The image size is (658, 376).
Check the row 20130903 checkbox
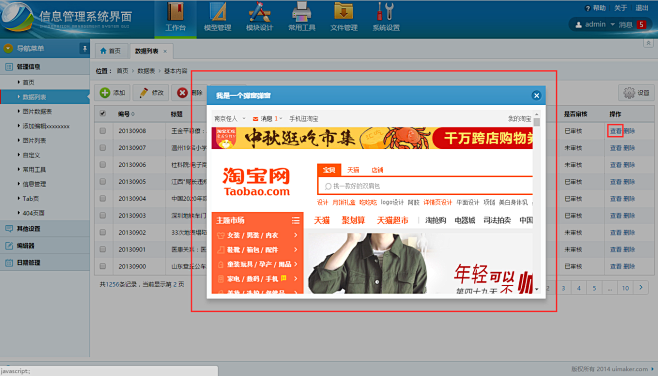(103, 215)
